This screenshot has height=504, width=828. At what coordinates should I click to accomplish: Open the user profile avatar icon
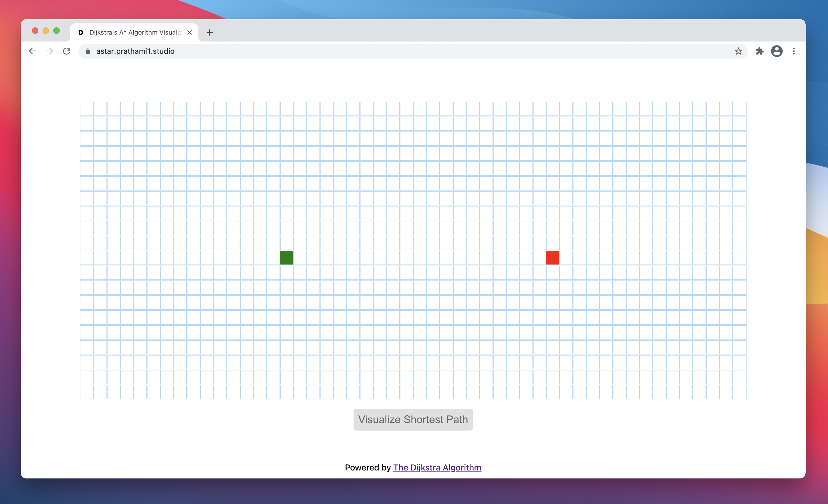(777, 51)
